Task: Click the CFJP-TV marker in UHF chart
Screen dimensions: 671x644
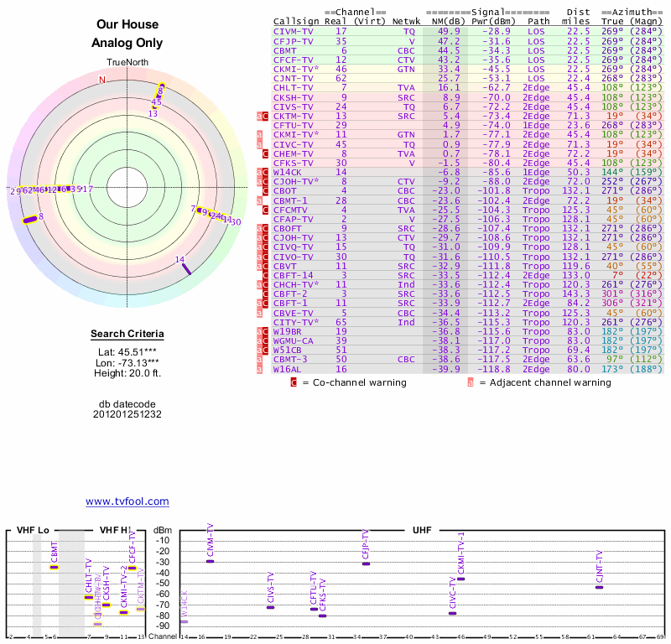Action: pyautogui.click(x=366, y=564)
